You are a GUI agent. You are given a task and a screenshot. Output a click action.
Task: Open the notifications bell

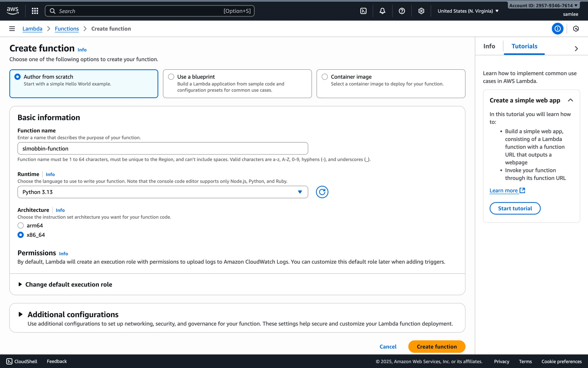[x=383, y=11]
